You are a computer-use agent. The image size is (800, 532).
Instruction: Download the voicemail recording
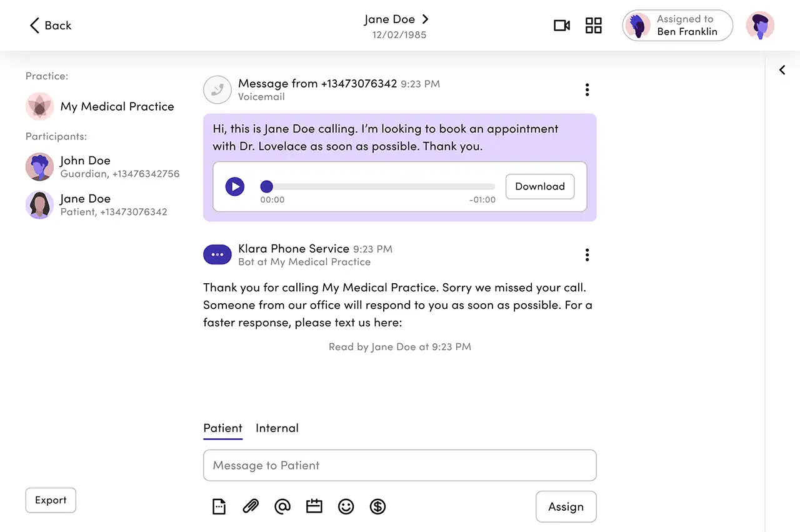(x=539, y=186)
